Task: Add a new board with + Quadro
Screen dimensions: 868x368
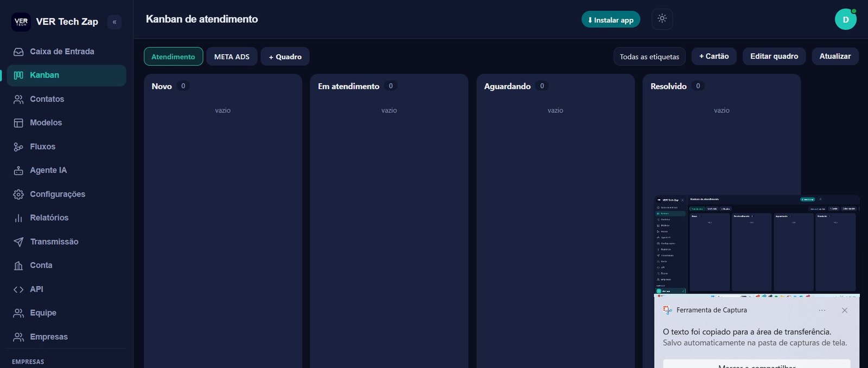Action: pyautogui.click(x=285, y=56)
